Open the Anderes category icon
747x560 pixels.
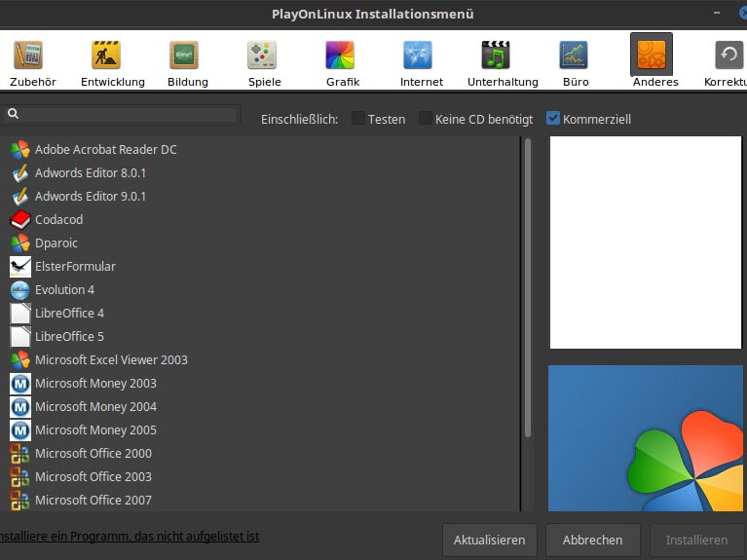[652, 55]
